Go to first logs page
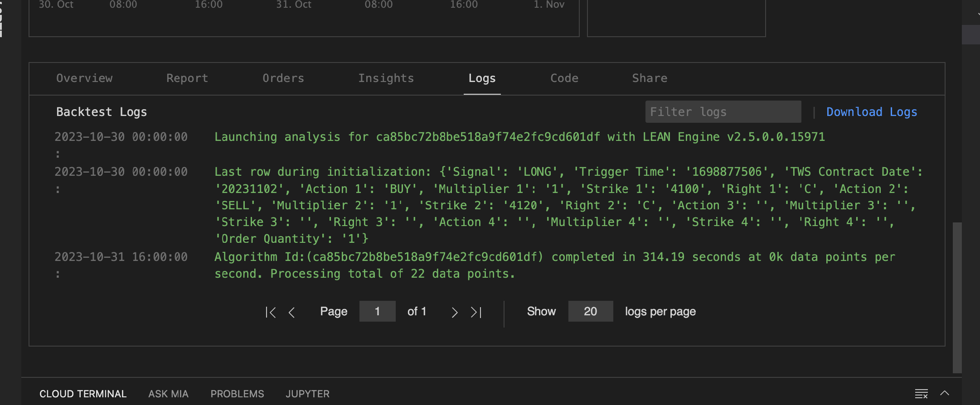This screenshot has height=405, width=980. pos(271,312)
